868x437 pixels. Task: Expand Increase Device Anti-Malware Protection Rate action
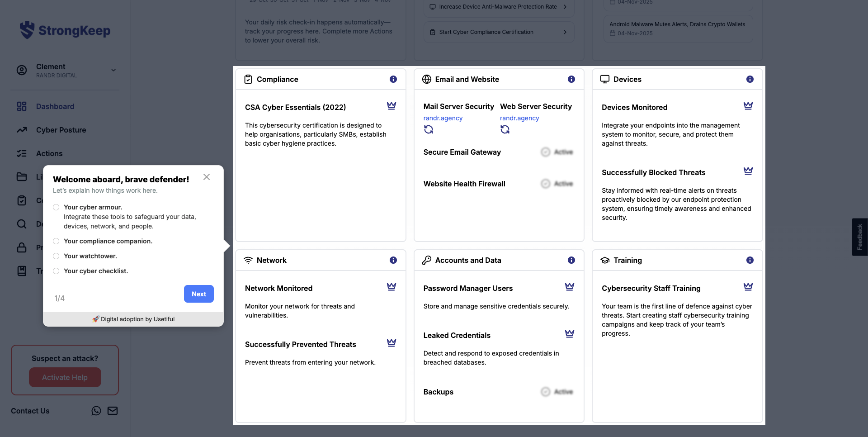(565, 7)
